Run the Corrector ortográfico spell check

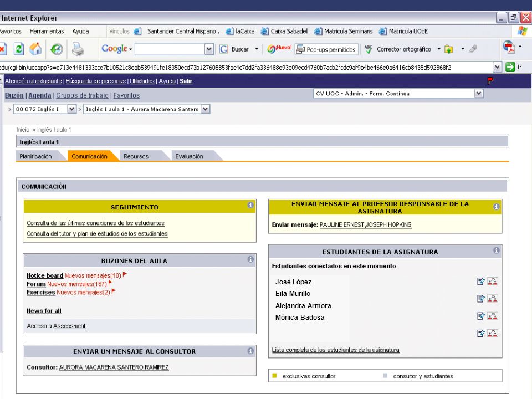tap(398, 49)
